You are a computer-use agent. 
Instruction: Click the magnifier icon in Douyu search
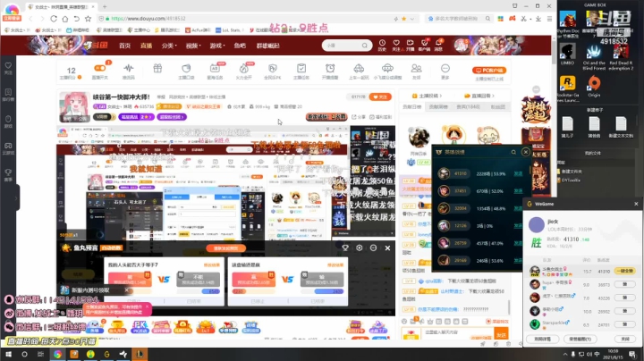(365, 46)
